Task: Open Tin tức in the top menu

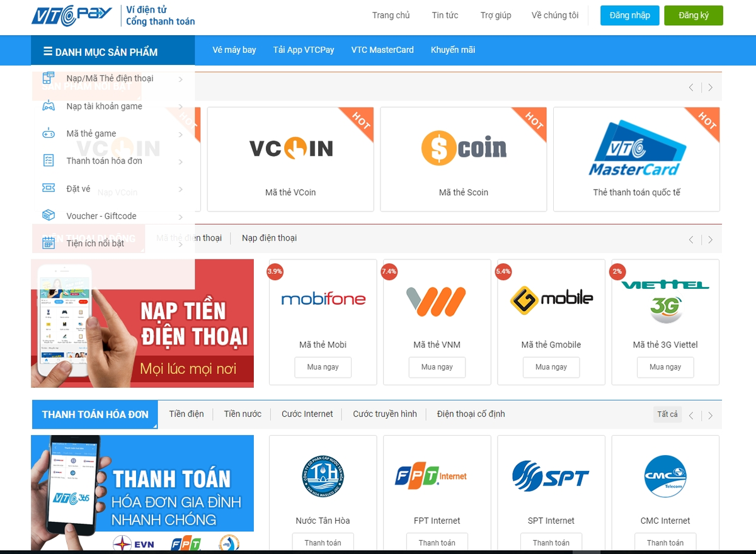Action: [445, 15]
